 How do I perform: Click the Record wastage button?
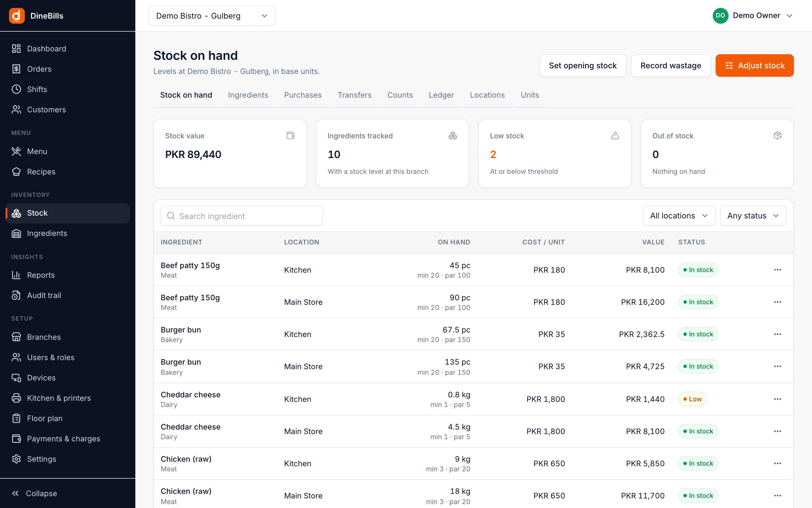[671, 65]
